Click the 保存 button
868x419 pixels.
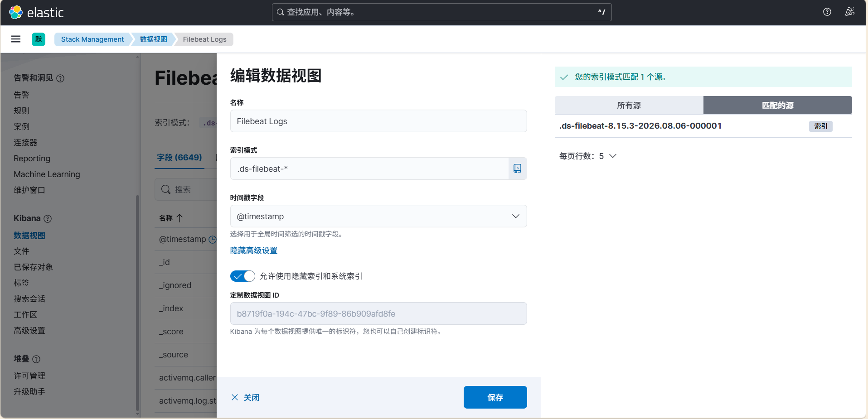click(495, 397)
